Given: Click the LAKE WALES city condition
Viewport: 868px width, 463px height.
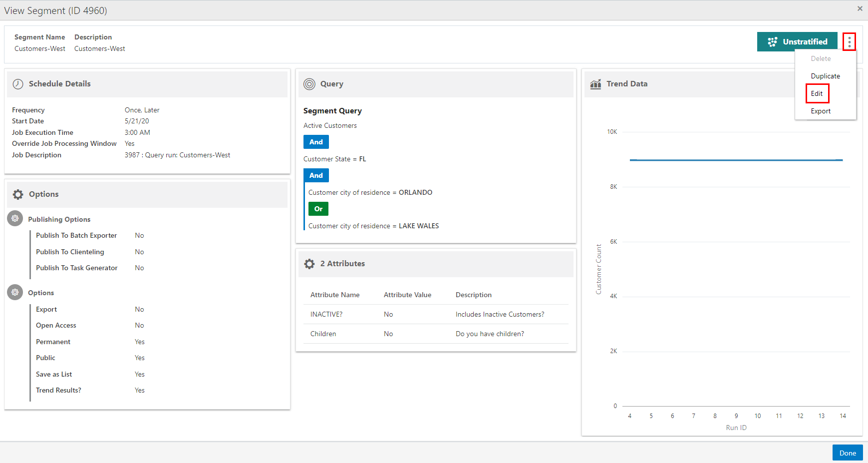Looking at the screenshot, I should pyautogui.click(x=373, y=226).
